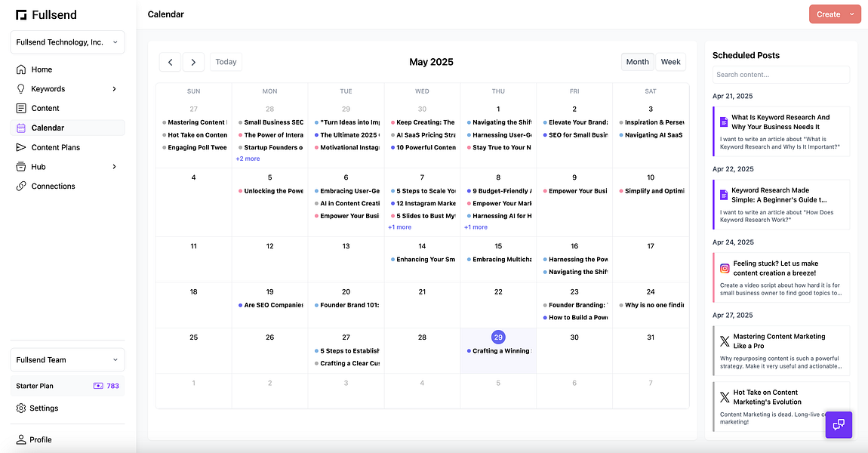Click the Fullsend logo icon
868x453 pixels.
21,15
